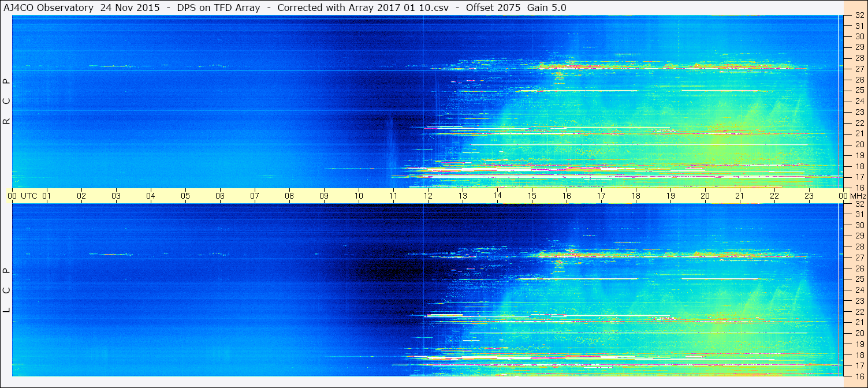The width and height of the screenshot is (868, 388).
Task: Select 20 MHz on upper RCP scale
Action: (x=859, y=144)
